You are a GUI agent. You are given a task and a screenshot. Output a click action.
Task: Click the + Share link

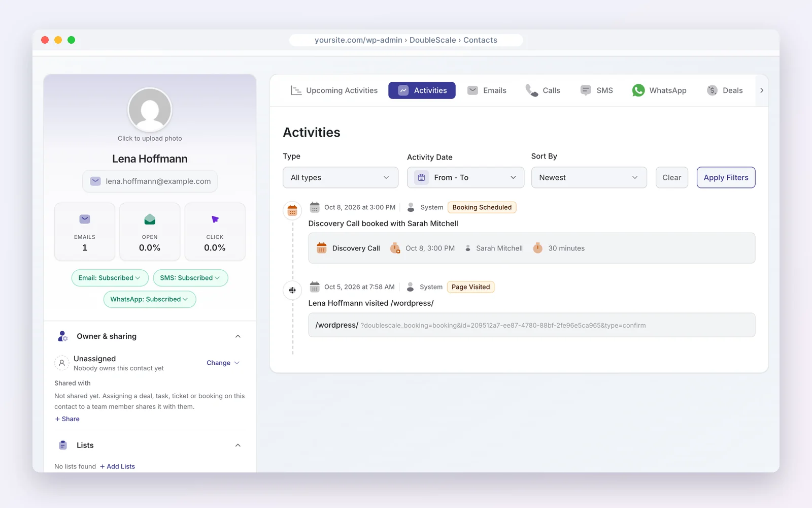pyautogui.click(x=67, y=419)
